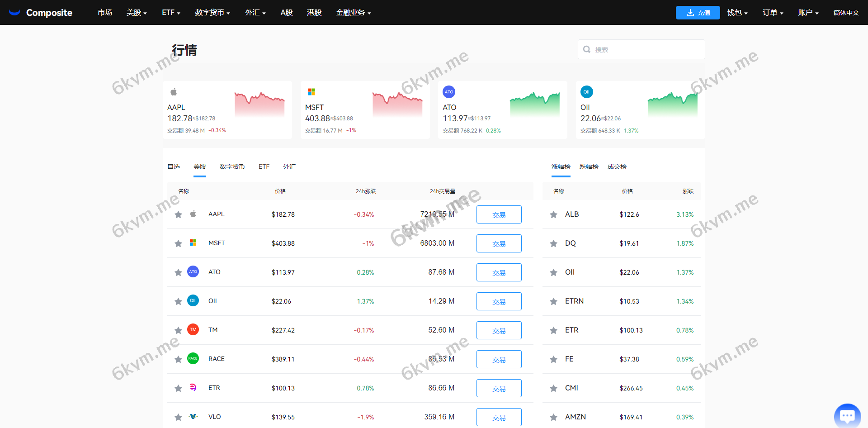The width and height of the screenshot is (868, 428).
Task: Select the 港股 menu item
Action: (314, 12)
